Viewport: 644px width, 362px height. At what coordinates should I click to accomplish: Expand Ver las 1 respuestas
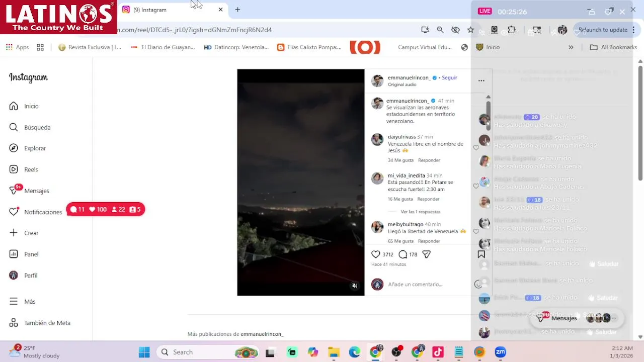pyautogui.click(x=420, y=212)
